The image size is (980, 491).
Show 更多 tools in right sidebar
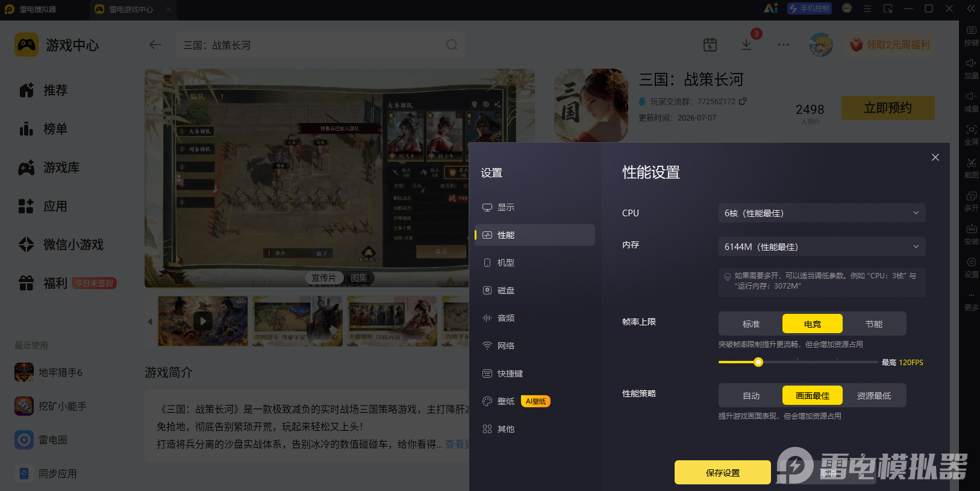[x=971, y=301]
